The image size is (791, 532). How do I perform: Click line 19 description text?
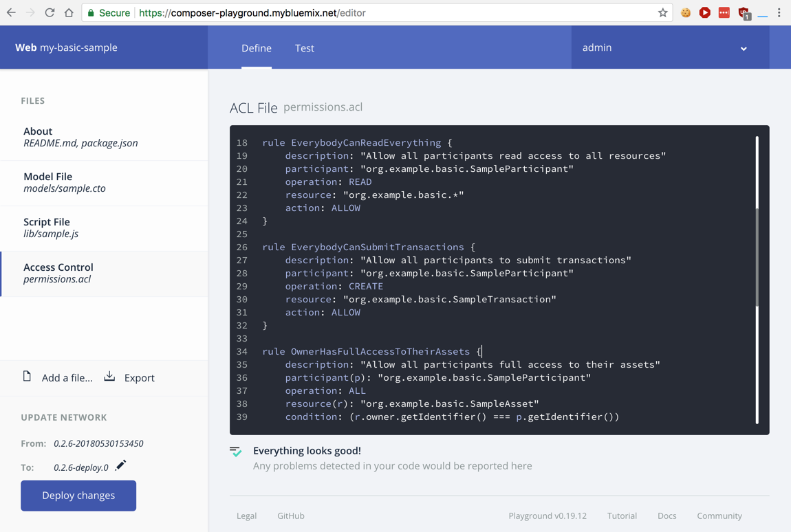[x=476, y=155]
